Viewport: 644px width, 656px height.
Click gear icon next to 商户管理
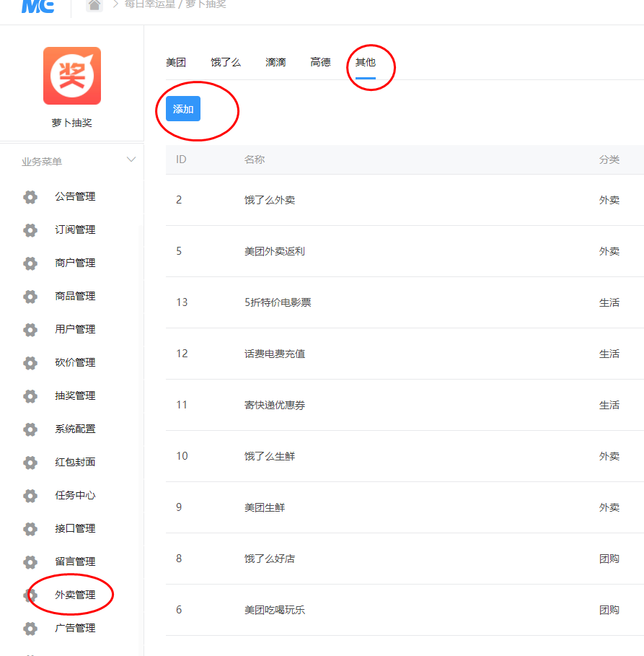click(x=30, y=263)
